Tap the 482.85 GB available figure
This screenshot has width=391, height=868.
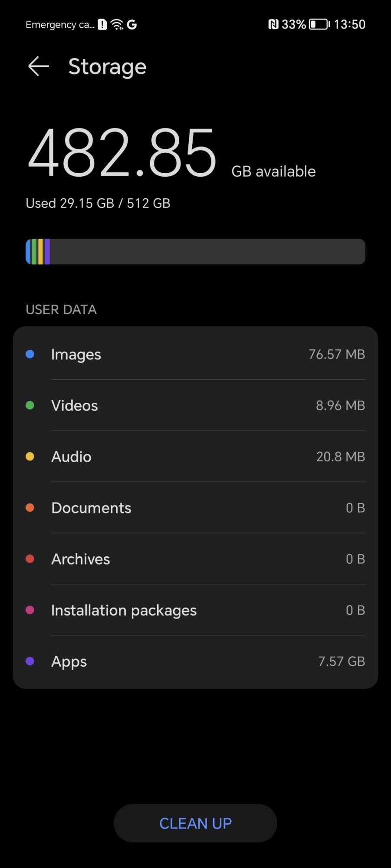(122, 153)
